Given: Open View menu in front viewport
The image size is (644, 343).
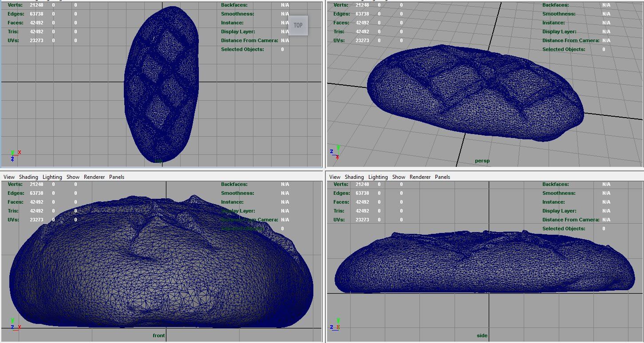Looking at the screenshot, I should [9, 177].
